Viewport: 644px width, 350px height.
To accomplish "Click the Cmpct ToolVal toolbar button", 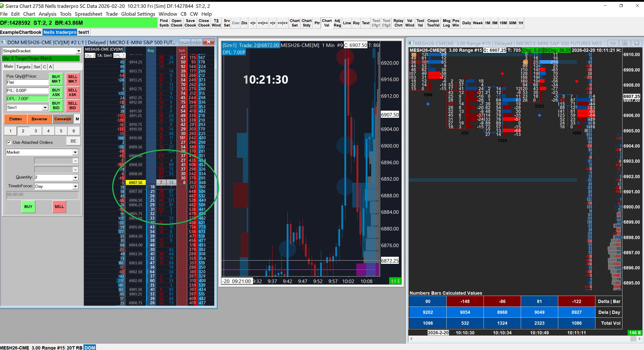I will (433, 23).
